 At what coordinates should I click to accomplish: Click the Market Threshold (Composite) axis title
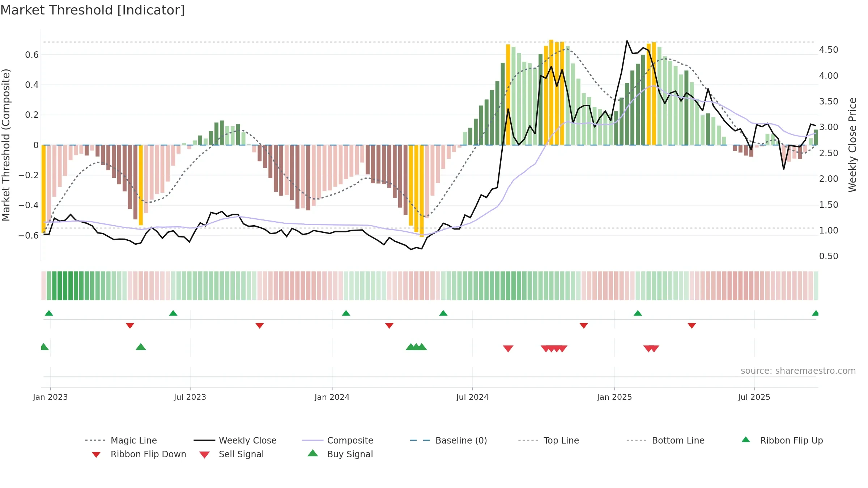(x=6, y=145)
